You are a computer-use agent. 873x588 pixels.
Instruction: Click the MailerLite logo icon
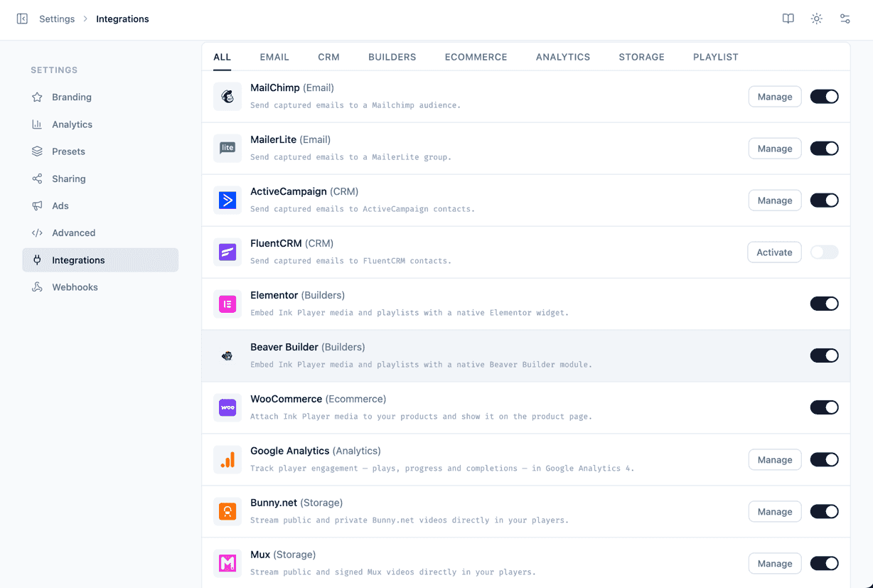[227, 149]
